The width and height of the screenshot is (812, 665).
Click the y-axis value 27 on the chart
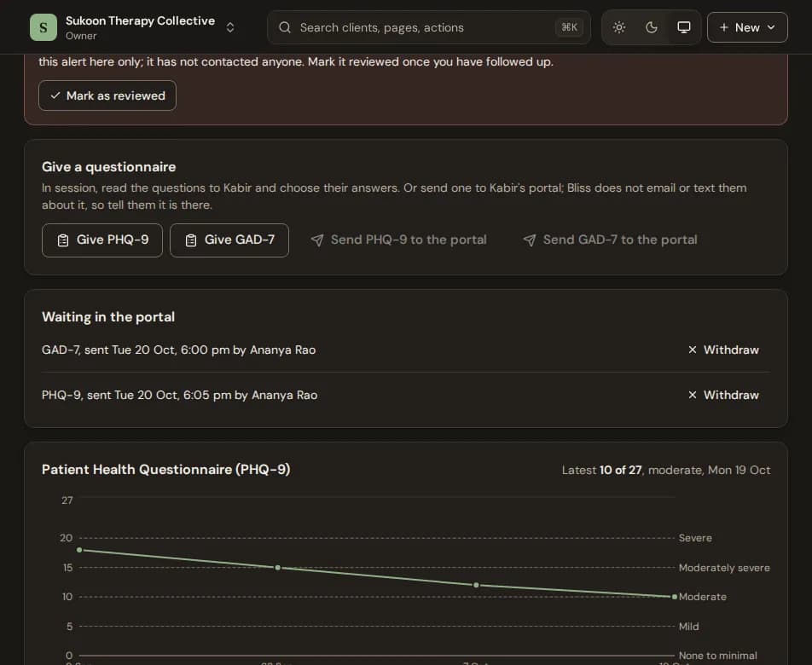tap(67, 500)
